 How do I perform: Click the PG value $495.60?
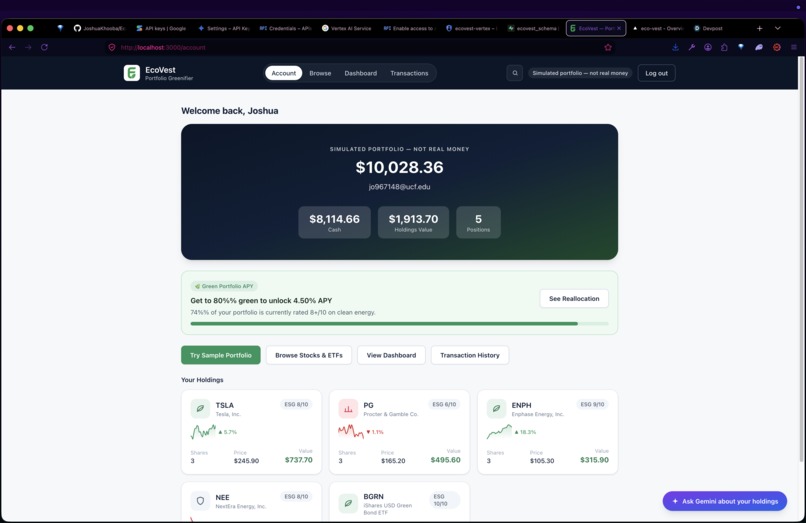point(446,460)
